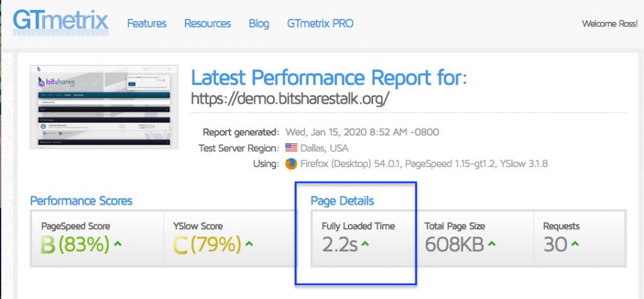644x299 pixels.
Task: Click the Welcome Ross! account text
Action: point(609,24)
